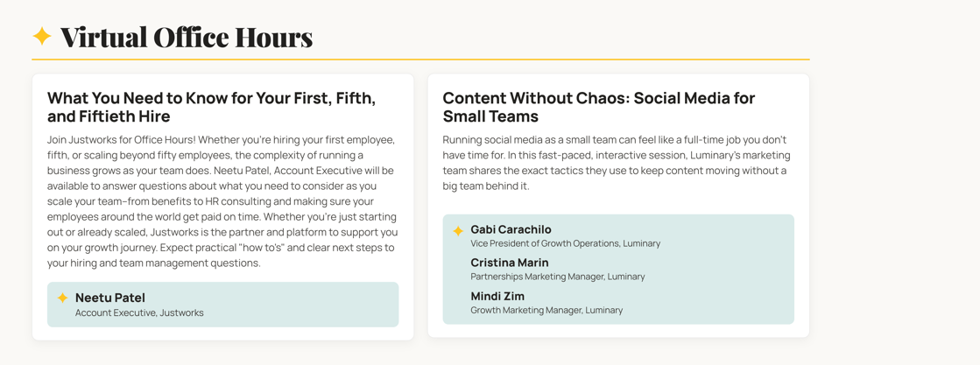Click 'Account Executive, Justworks' subtitle
This screenshot has width=980, height=365.
pyautogui.click(x=139, y=312)
